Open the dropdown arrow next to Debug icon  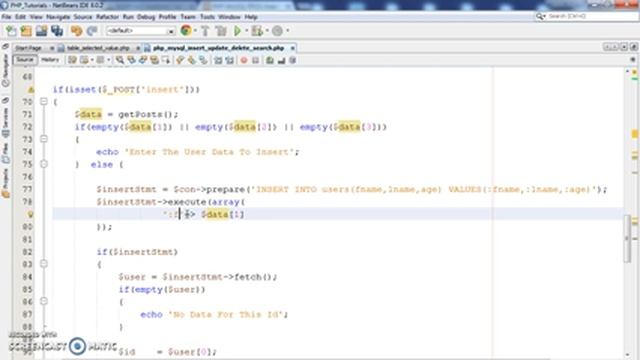point(267,31)
